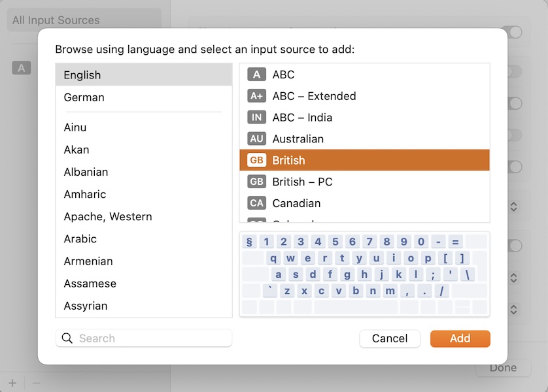Select Assyrian language
This screenshot has height=392, width=548.
144,306
